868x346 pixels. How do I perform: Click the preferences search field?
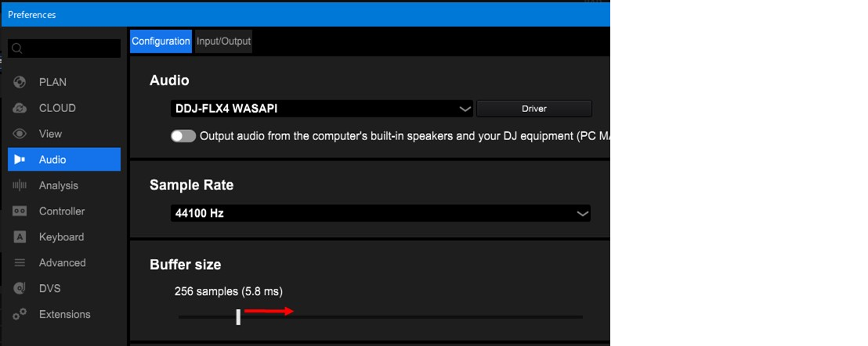(64, 49)
